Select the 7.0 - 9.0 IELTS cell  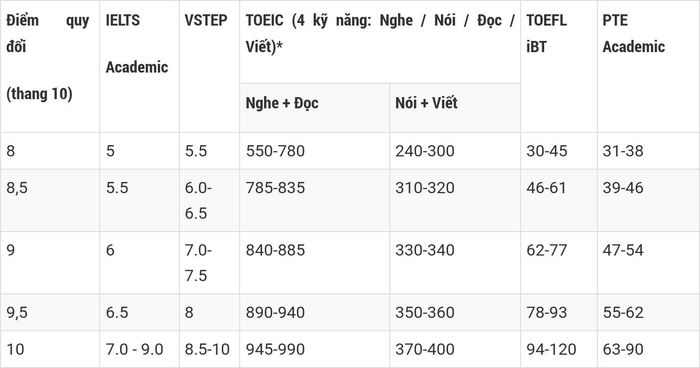click(139, 349)
